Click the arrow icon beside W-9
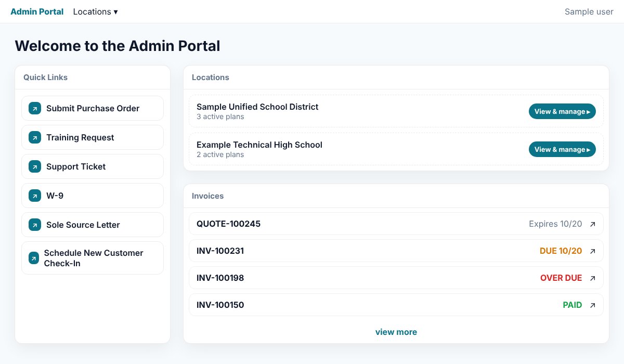Image resolution: width=624 pixels, height=364 pixels. tap(34, 196)
